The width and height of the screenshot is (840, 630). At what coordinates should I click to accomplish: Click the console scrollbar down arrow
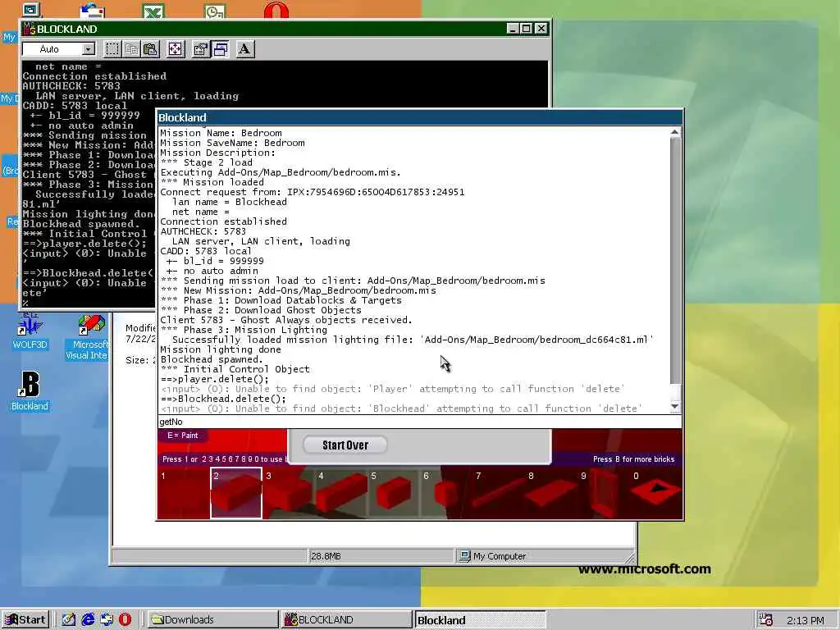click(x=675, y=407)
